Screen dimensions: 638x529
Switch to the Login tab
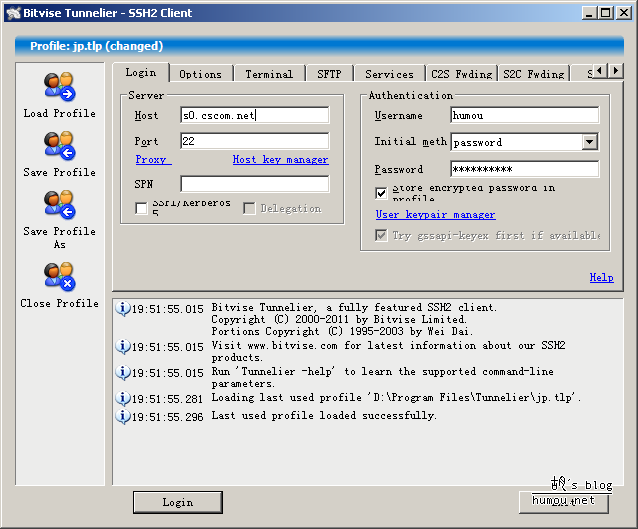[x=141, y=72]
